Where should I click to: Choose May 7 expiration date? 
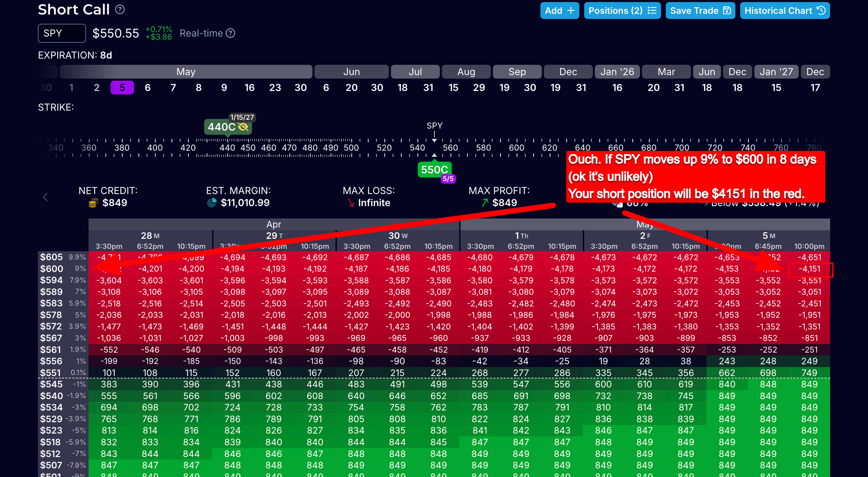click(x=173, y=88)
